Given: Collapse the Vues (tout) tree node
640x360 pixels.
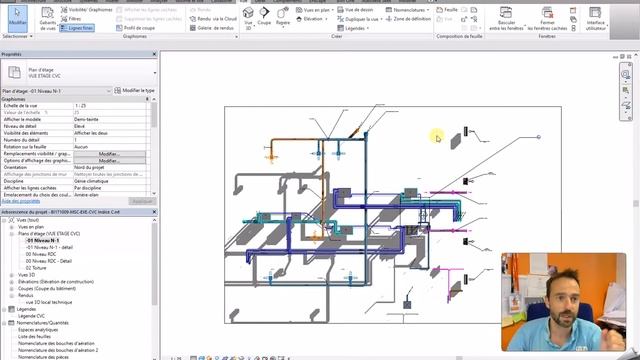Looking at the screenshot, I should (4, 220).
